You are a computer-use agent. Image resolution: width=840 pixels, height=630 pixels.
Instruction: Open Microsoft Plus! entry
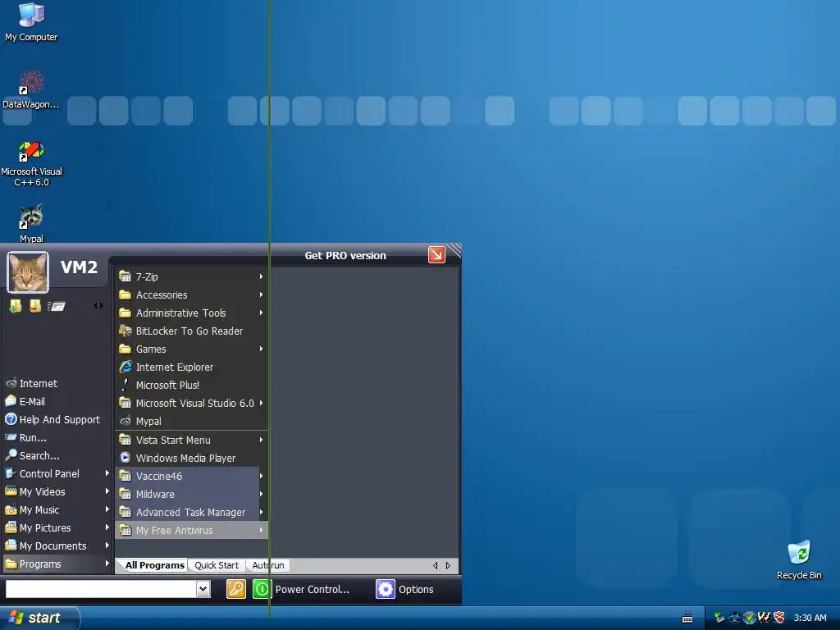click(x=191, y=385)
